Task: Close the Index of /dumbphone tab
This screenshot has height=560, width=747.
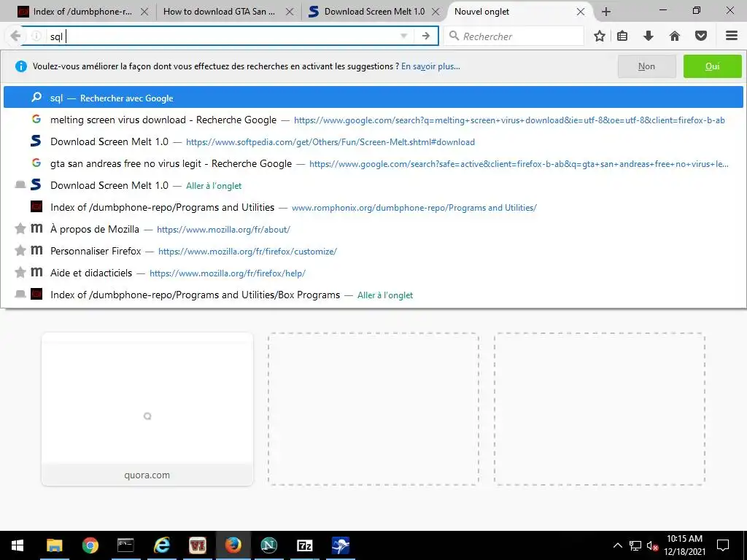Action: click(x=144, y=12)
